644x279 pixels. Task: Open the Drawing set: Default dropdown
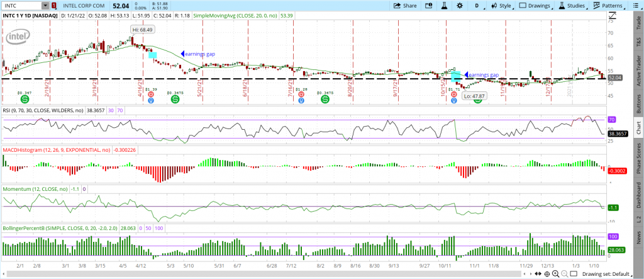point(608,274)
